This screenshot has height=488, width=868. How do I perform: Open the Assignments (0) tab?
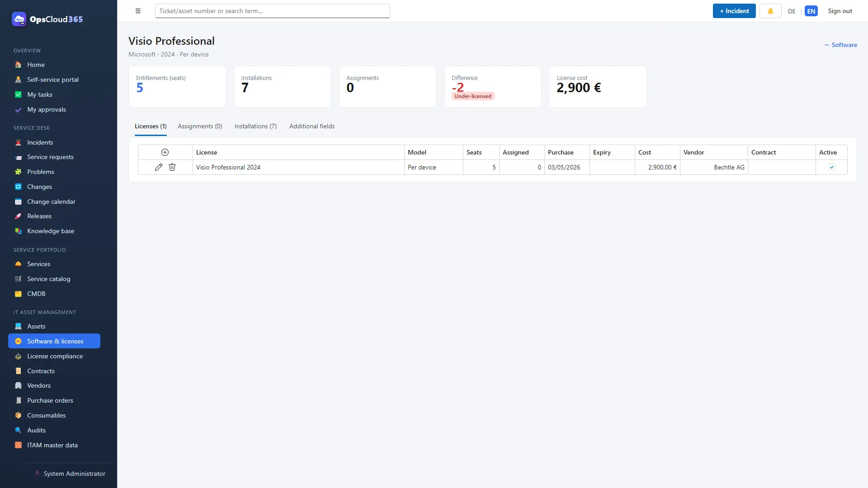[x=200, y=127]
